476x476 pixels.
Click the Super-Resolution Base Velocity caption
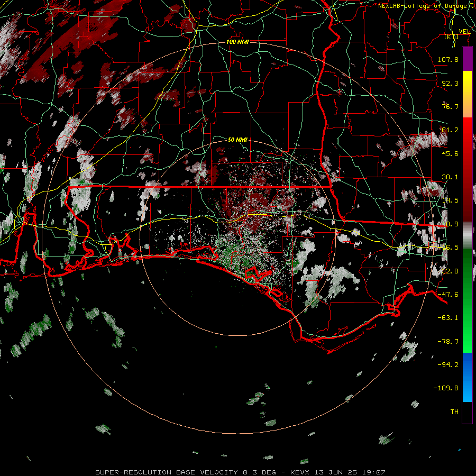tap(240, 472)
